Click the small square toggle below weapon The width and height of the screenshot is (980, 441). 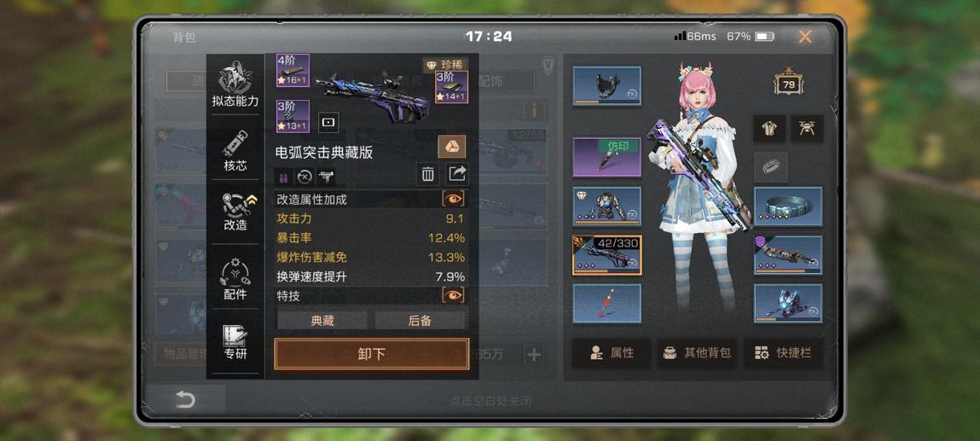(x=328, y=123)
